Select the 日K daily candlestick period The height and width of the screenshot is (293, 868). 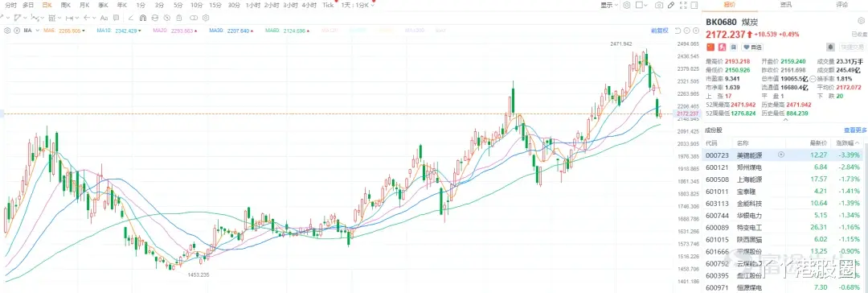47,5
